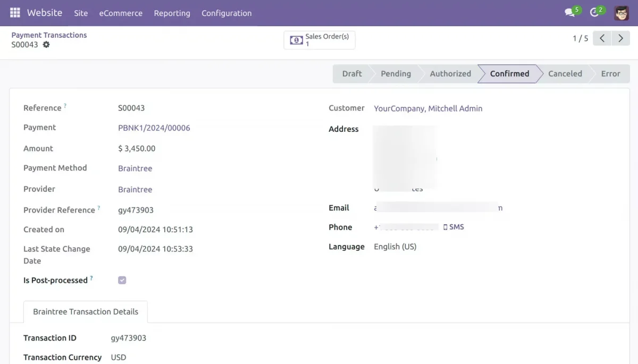Open customer YourCompany, Mitchell Admin
Image resolution: width=638 pixels, height=364 pixels.
[428, 108]
